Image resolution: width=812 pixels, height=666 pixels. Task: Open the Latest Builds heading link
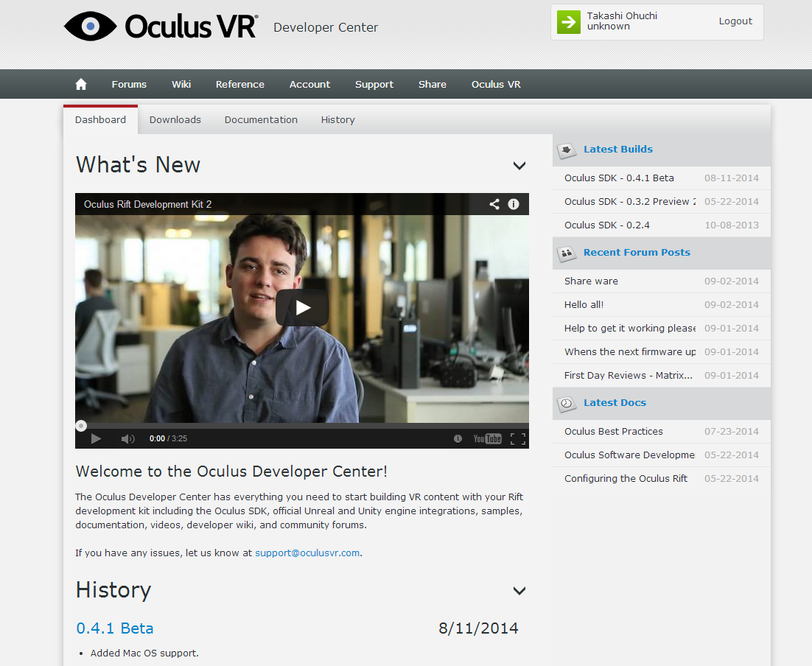(617, 149)
